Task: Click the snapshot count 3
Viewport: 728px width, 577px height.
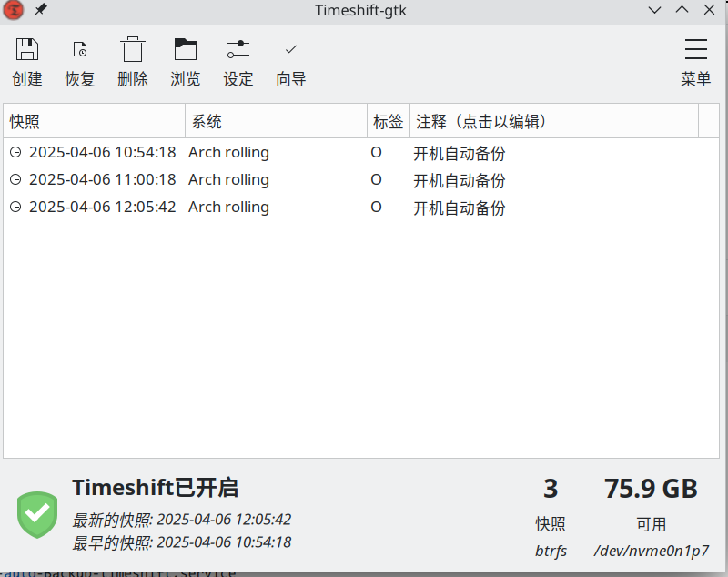Action: click(x=551, y=489)
